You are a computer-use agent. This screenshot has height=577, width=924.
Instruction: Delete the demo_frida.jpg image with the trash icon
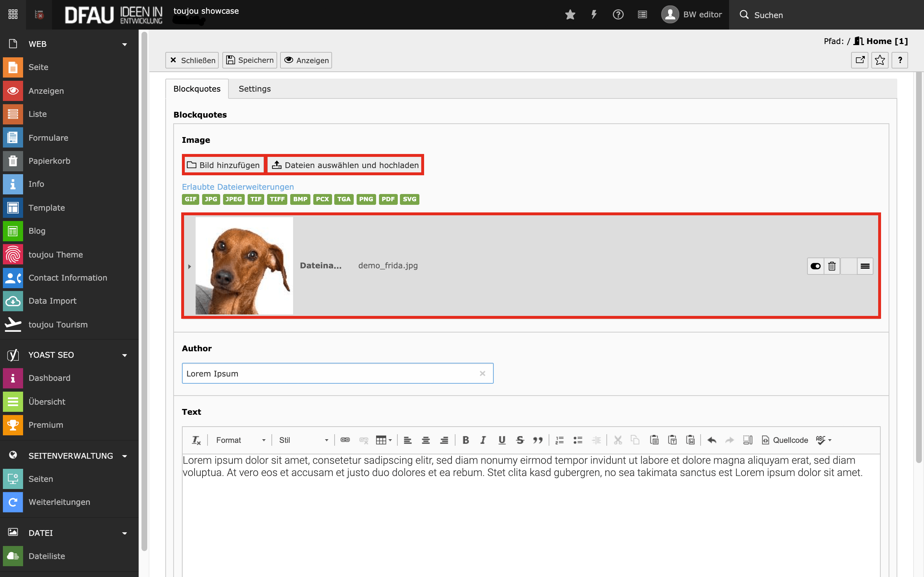point(832,266)
